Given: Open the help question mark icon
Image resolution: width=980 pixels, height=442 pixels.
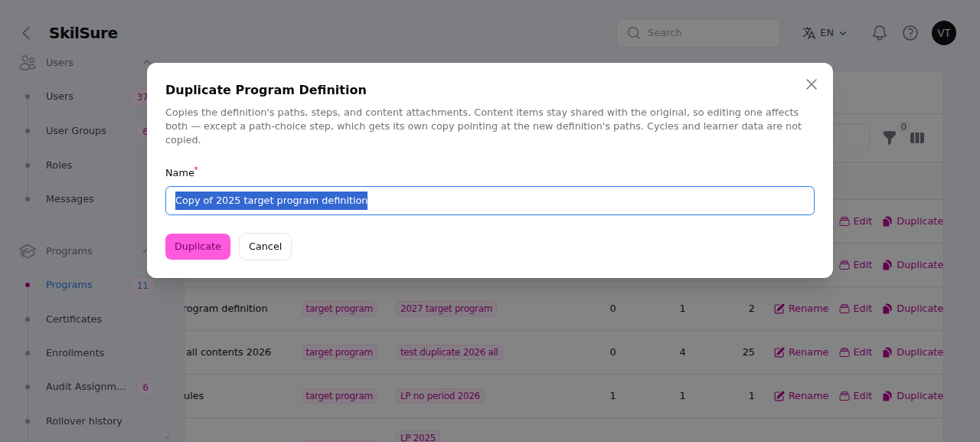Looking at the screenshot, I should [910, 33].
